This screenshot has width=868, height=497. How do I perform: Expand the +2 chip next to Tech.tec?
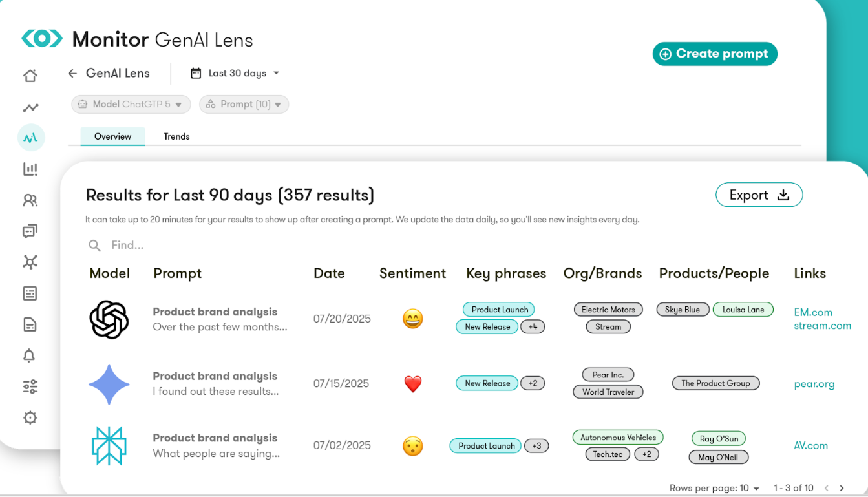tap(647, 454)
